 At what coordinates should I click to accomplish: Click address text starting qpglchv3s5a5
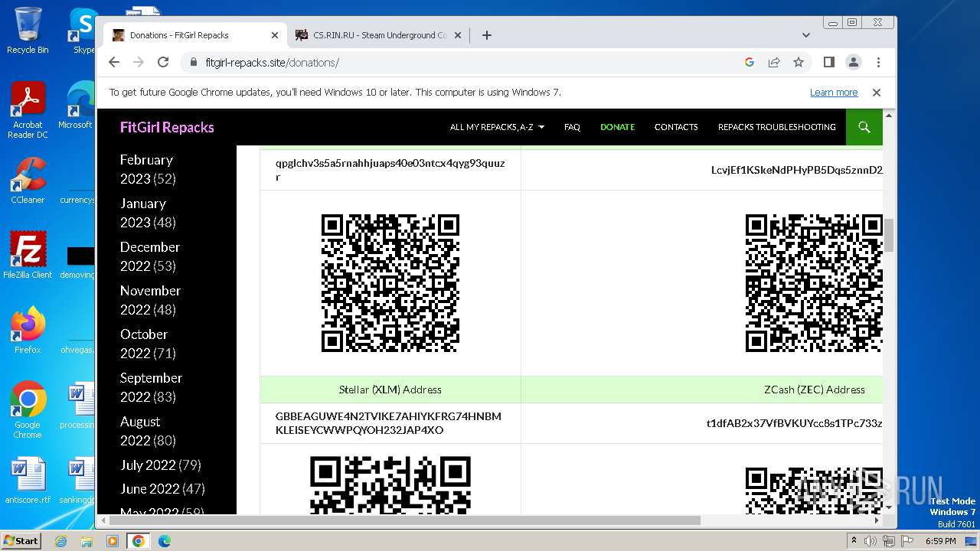390,170
